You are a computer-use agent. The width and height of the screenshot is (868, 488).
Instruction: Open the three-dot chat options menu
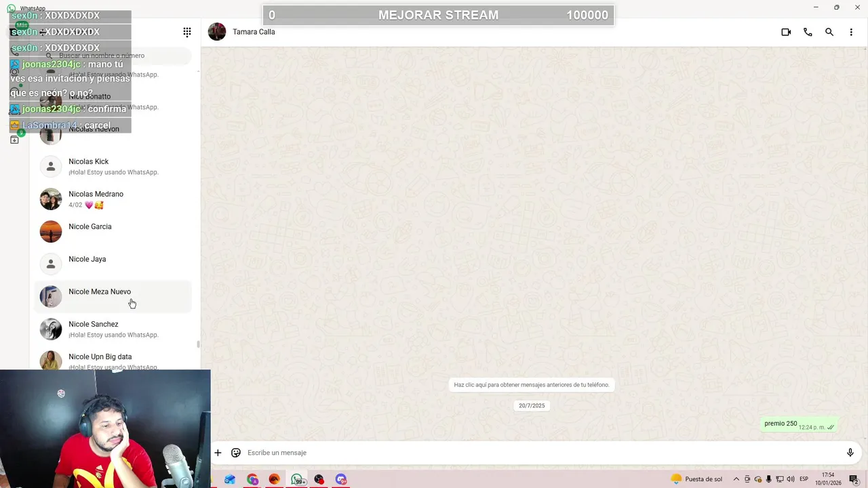(x=851, y=32)
